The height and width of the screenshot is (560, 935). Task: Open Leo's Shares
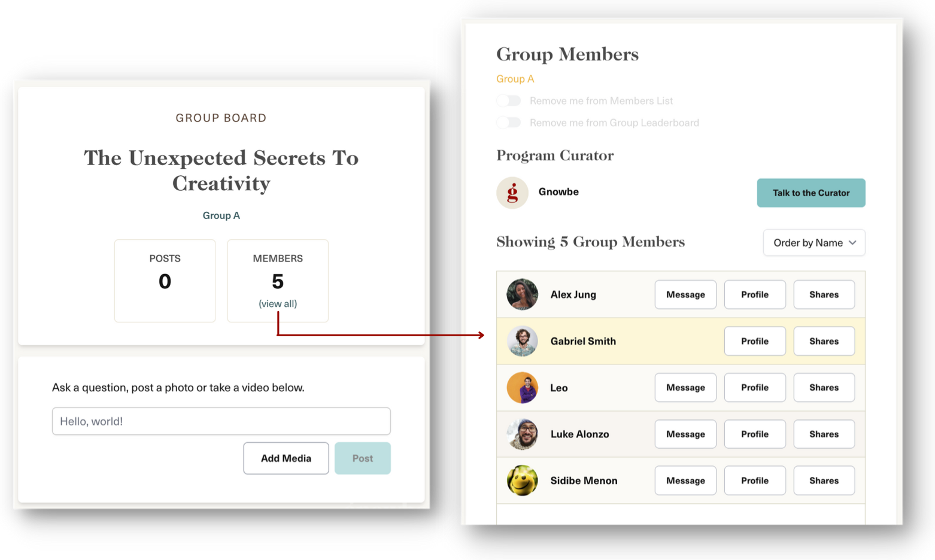[824, 388]
